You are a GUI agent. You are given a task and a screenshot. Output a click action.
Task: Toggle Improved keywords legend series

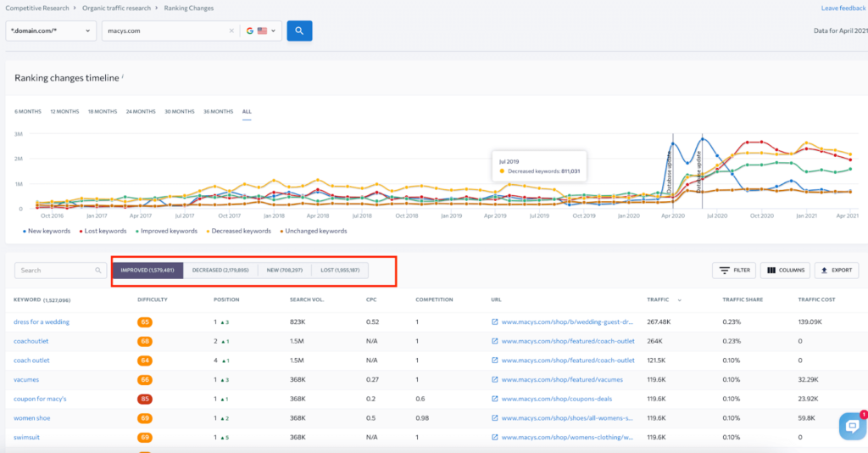tap(166, 231)
